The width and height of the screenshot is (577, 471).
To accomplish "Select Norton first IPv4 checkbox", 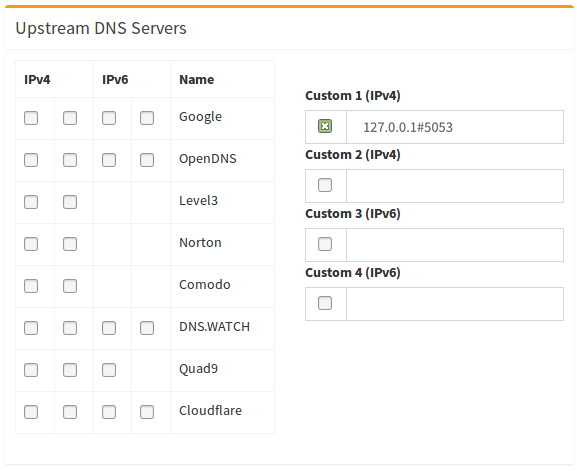I will [x=31, y=244].
